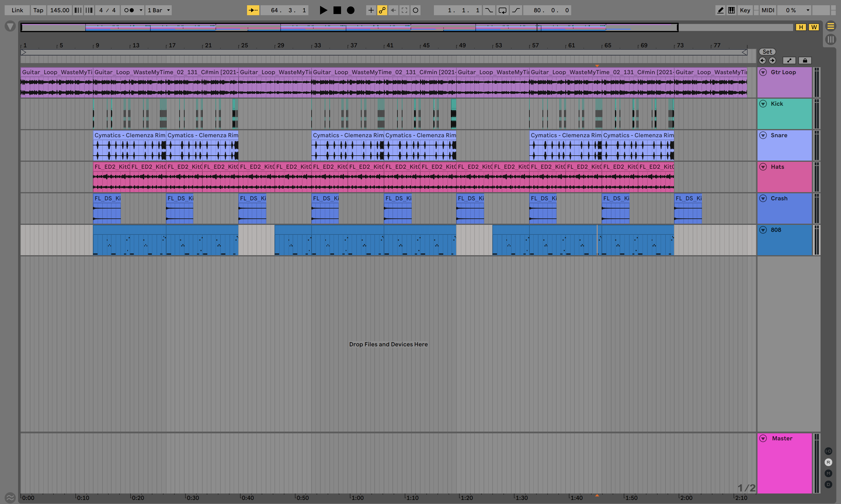Open the 1 Bar quantization menu

tap(159, 10)
